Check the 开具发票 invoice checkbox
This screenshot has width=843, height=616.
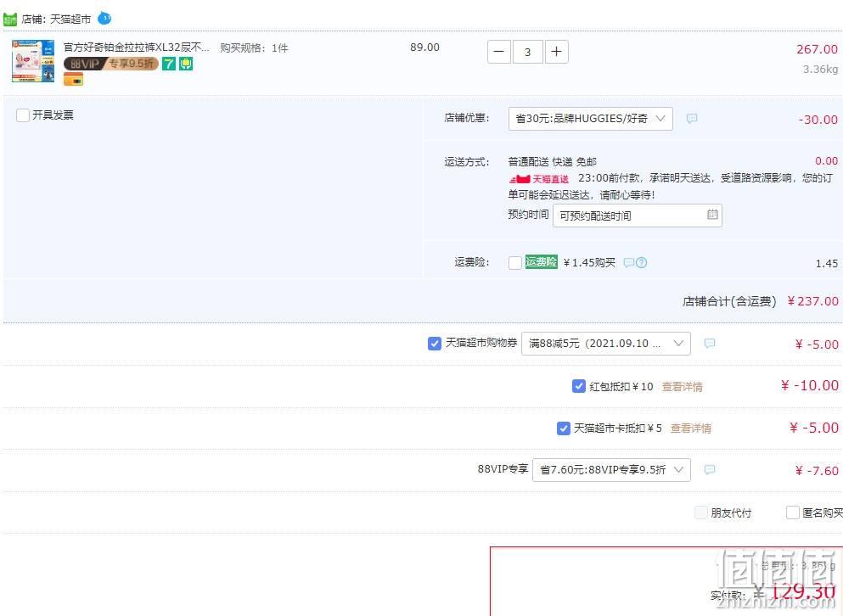pyautogui.click(x=23, y=115)
